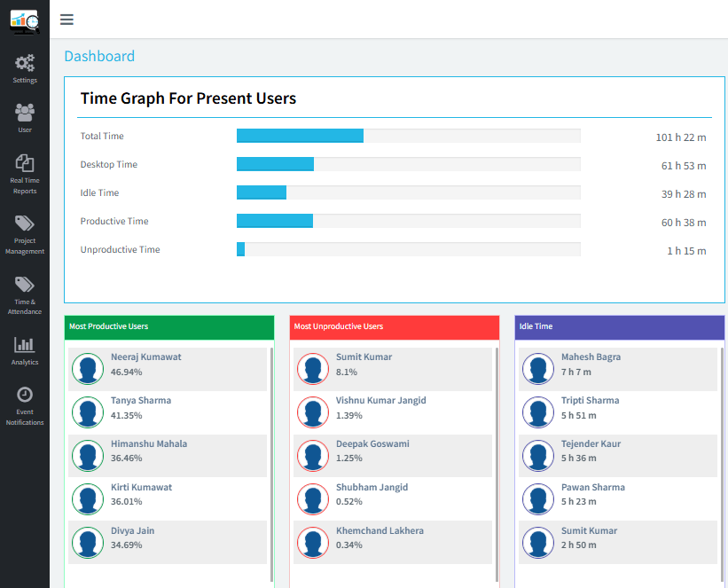
Task: Click the 60 h 38 m value
Action: (x=684, y=223)
